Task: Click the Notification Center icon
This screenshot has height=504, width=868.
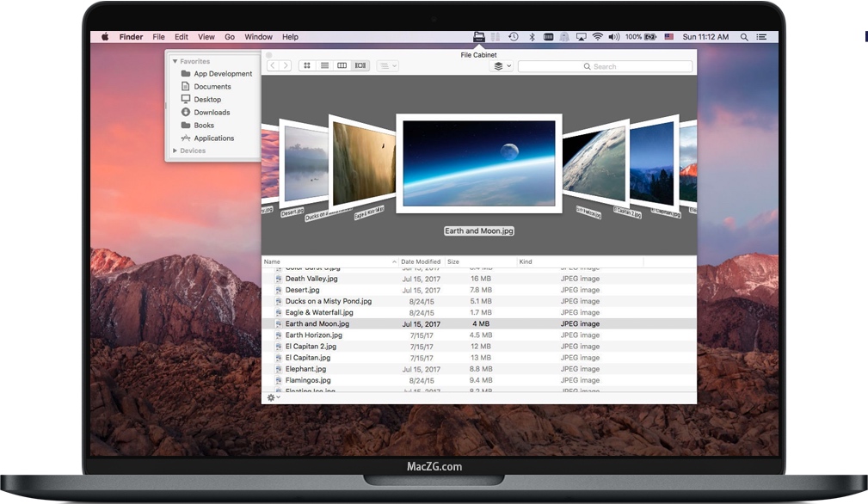Action: 761,37
